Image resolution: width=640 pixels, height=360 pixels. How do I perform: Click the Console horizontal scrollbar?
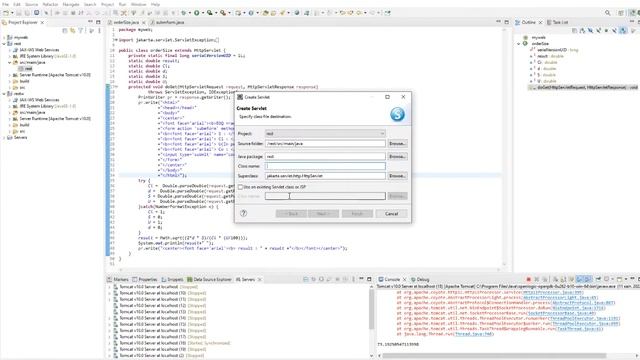(x=494, y=356)
